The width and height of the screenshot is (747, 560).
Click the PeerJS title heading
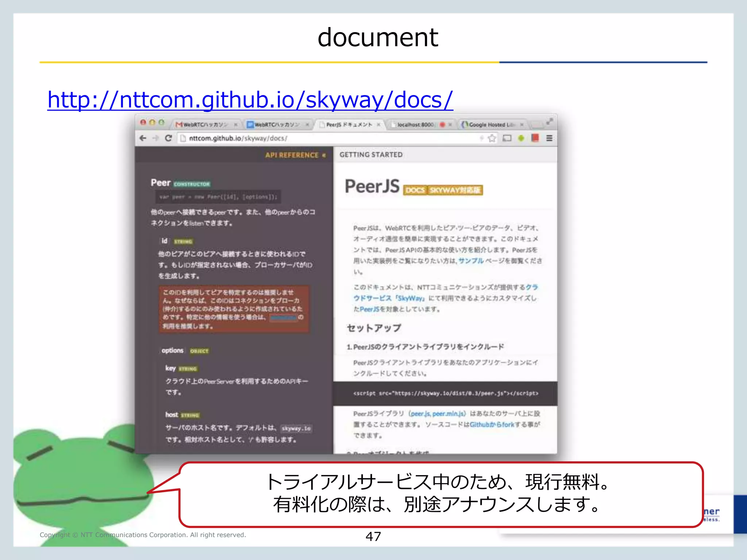coord(372,186)
